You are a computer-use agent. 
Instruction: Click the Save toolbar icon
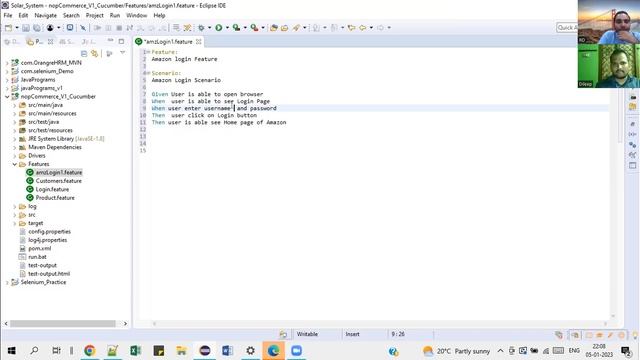tap(26, 28)
